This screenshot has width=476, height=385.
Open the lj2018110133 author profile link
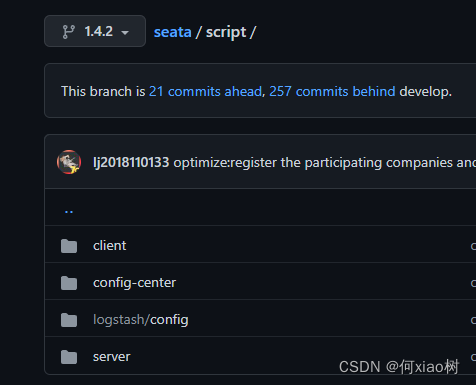[131, 162]
